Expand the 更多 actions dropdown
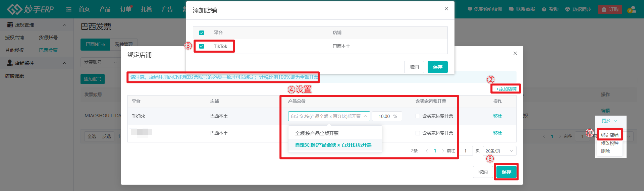Viewport: 644px width, 191px height. pos(609,121)
